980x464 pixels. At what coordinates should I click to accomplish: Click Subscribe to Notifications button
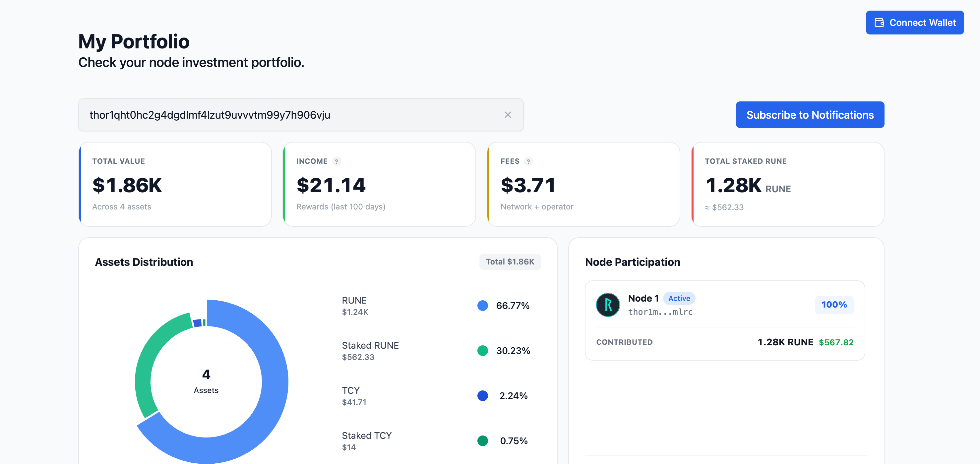click(x=810, y=115)
